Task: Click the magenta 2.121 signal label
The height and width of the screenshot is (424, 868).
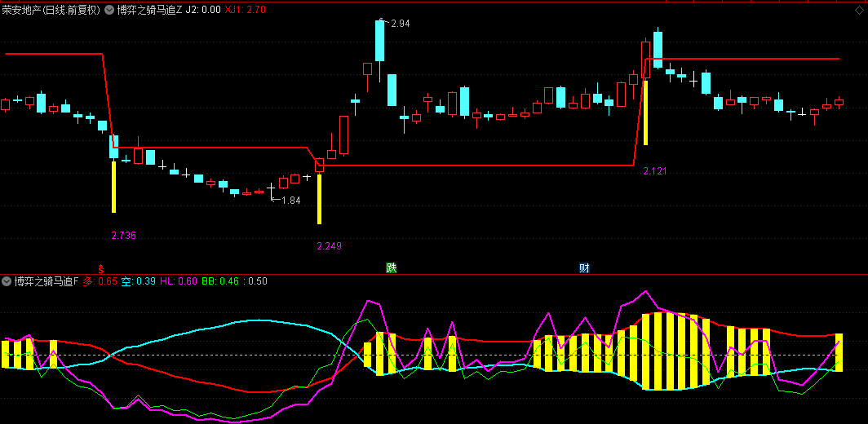Action: [x=655, y=171]
